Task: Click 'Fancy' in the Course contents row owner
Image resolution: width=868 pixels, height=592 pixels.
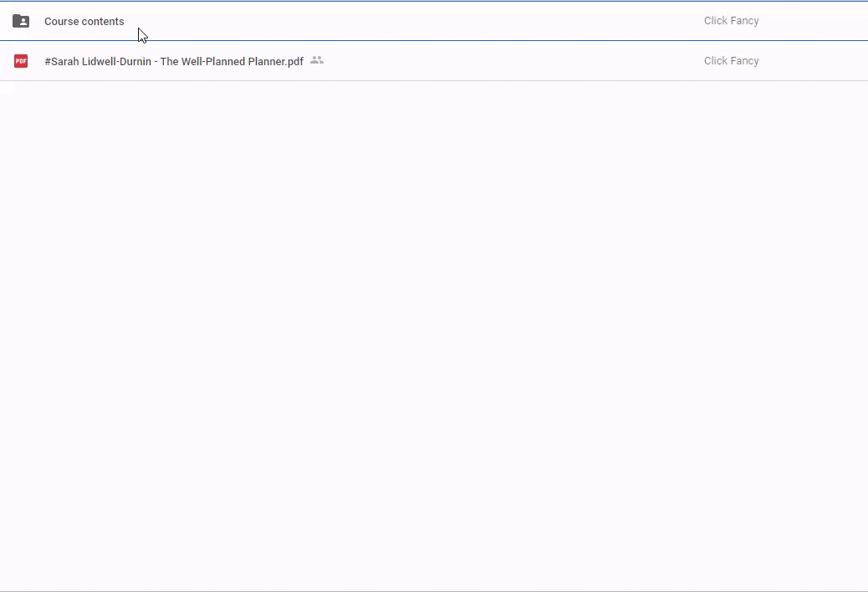Action: [x=744, y=21]
